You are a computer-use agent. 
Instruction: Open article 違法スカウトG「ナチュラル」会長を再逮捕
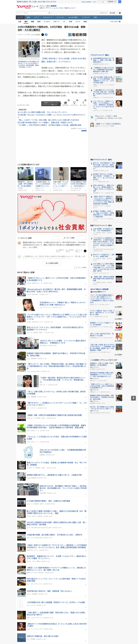(x=55, y=329)
